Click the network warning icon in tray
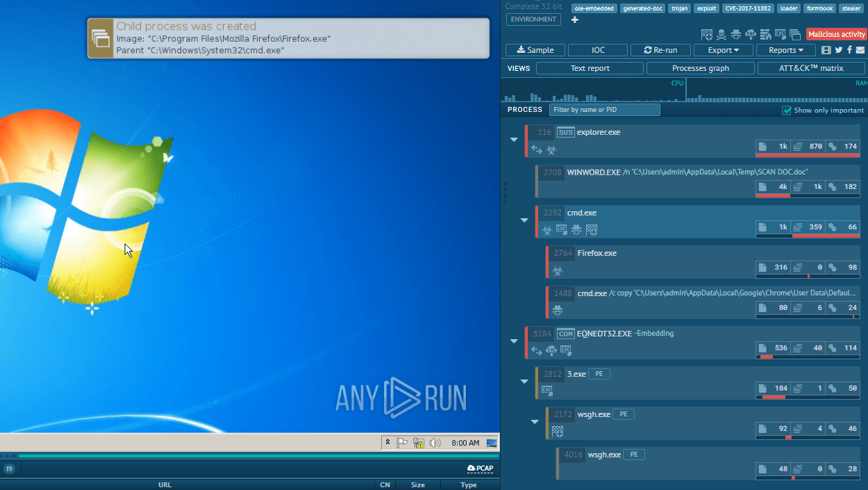The height and width of the screenshot is (490, 868). (419, 443)
